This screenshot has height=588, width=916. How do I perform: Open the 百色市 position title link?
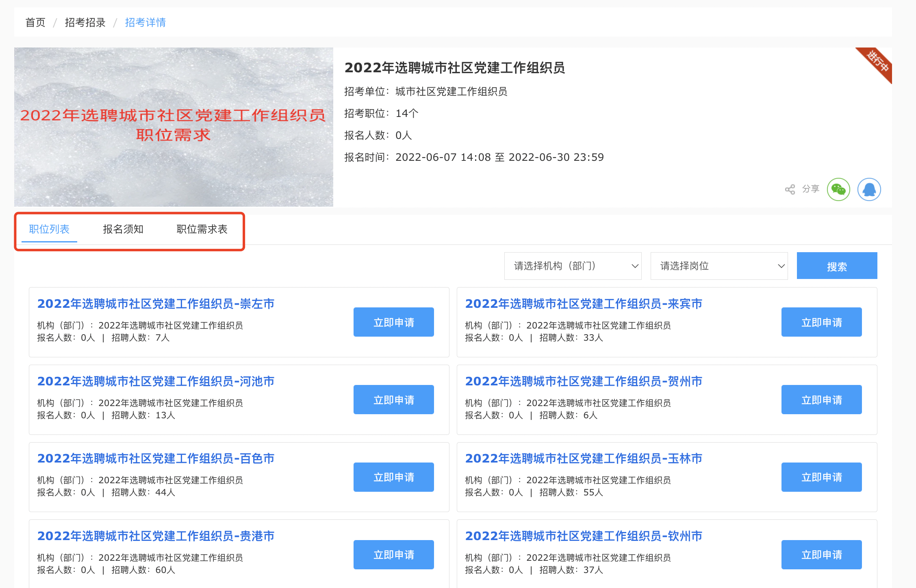point(156,458)
